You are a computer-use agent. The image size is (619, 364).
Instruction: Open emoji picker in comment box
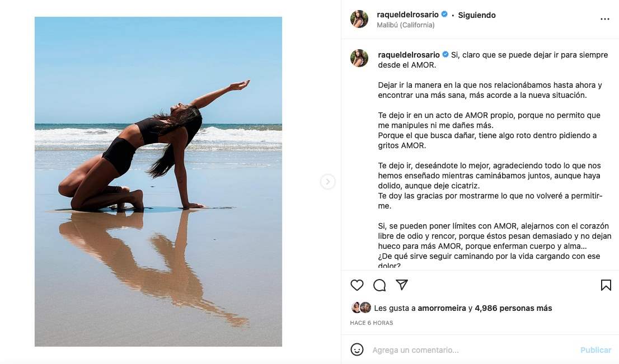(357, 349)
